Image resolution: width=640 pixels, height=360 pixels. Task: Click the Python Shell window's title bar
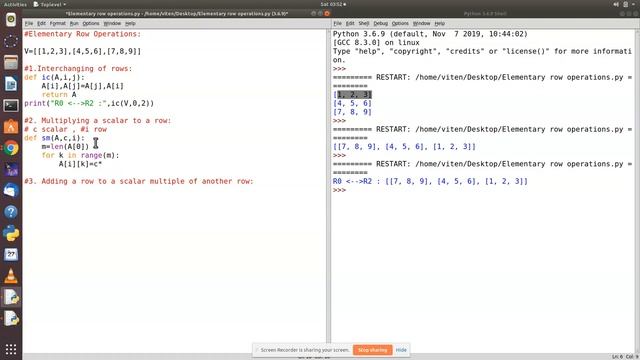pyautogui.click(x=485, y=13)
